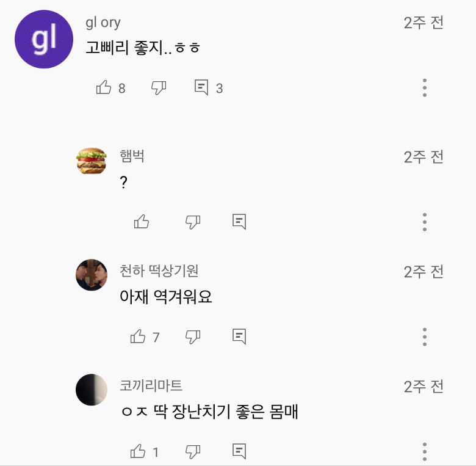Dislike the 천하 떡상기원 reply

193,337
